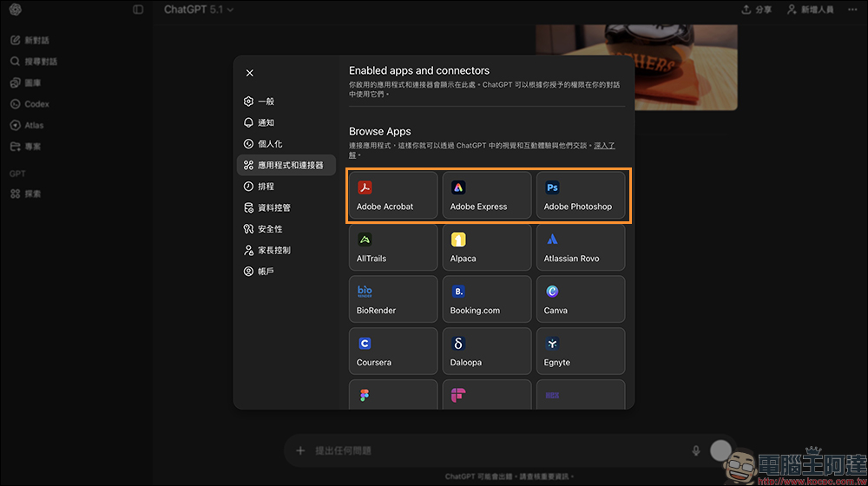Click the Alpaca yellow icon
Screen dimensions: 868x486
tap(457, 240)
